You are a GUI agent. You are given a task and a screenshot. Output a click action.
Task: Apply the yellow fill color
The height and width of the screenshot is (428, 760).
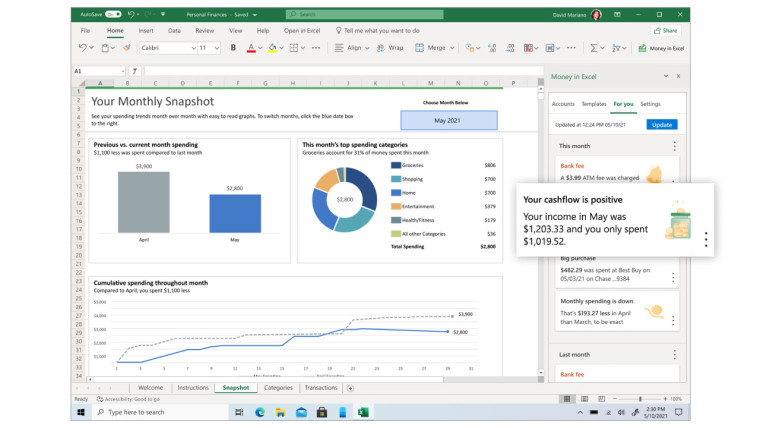click(272, 48)
